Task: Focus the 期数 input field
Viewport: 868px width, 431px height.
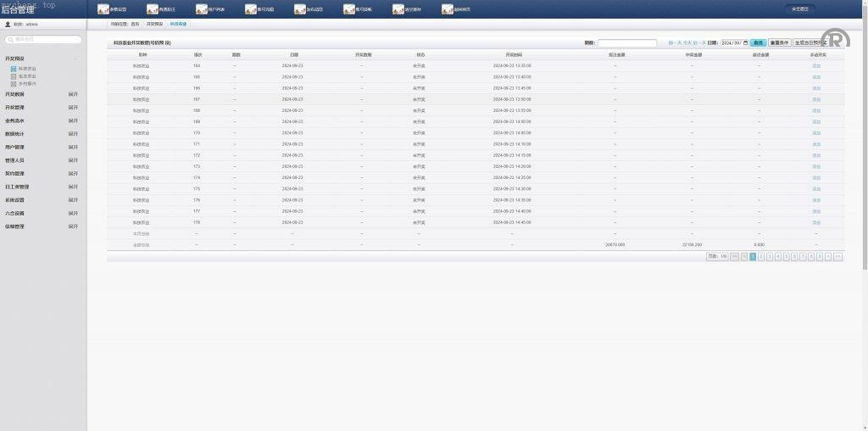Action: coord(626,42)
